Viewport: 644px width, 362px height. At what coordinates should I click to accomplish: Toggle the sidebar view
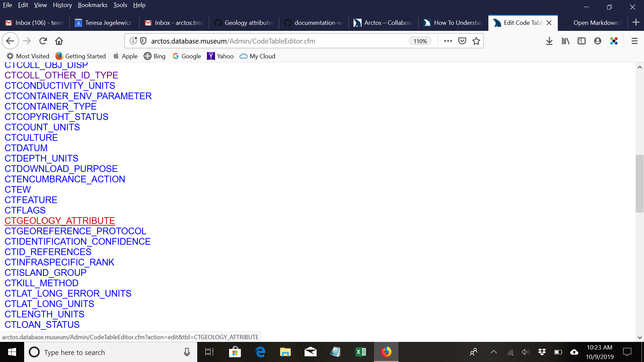coord(581,41)
